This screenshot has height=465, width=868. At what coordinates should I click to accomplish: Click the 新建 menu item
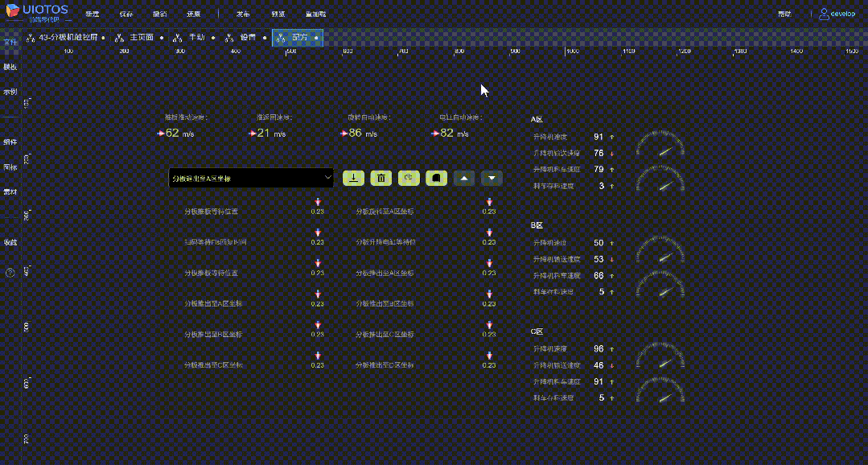92,14
